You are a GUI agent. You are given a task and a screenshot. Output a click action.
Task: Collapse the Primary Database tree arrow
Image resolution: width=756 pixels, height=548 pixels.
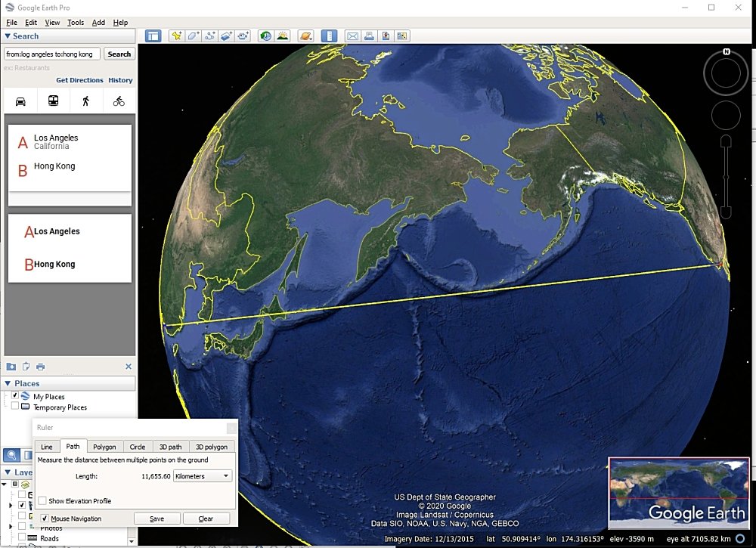point(5,484)
